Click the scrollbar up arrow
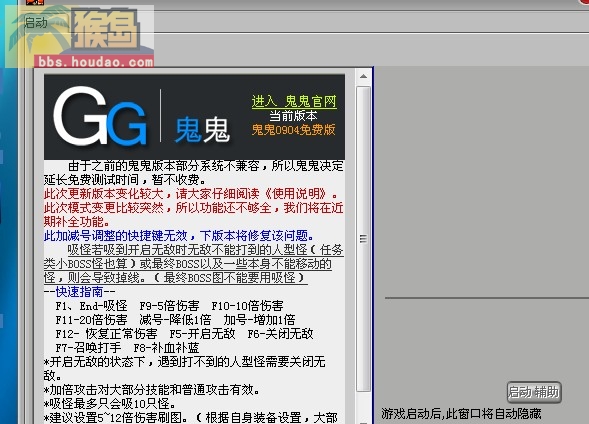Screen dimensions: 589x424 pos(363,76)
